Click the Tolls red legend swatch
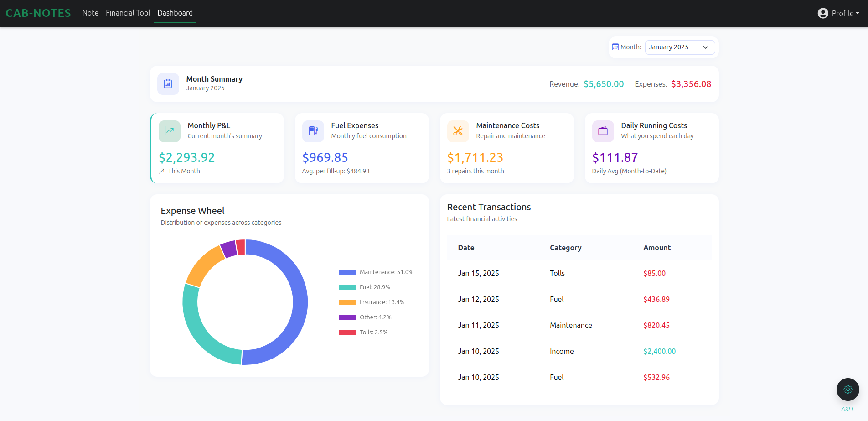 click(347, 333)
